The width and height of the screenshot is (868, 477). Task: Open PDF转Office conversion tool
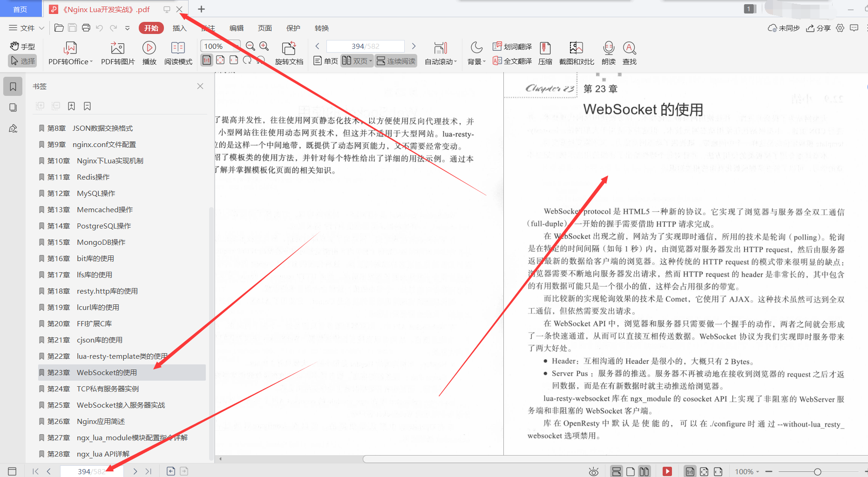click(x=69, y=53)
